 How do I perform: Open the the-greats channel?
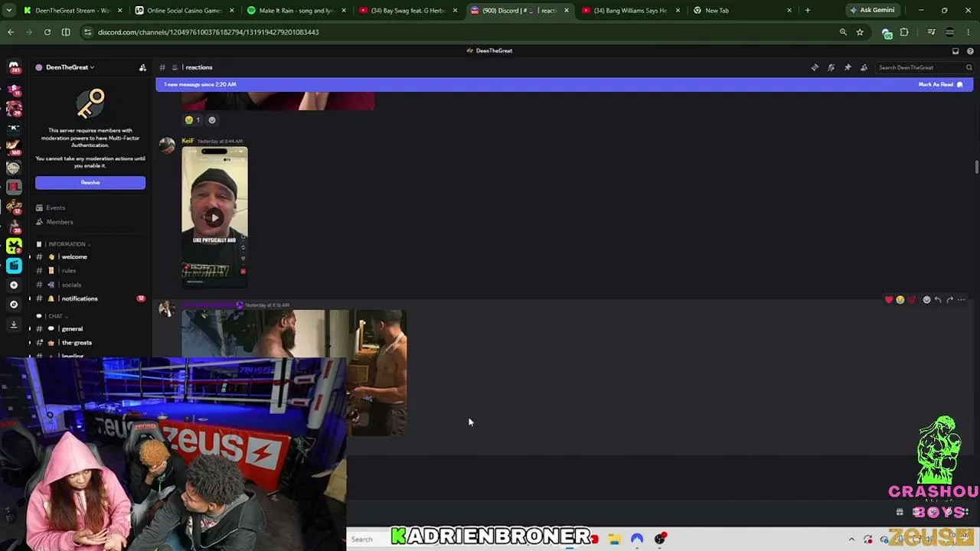tap(77, 343)
